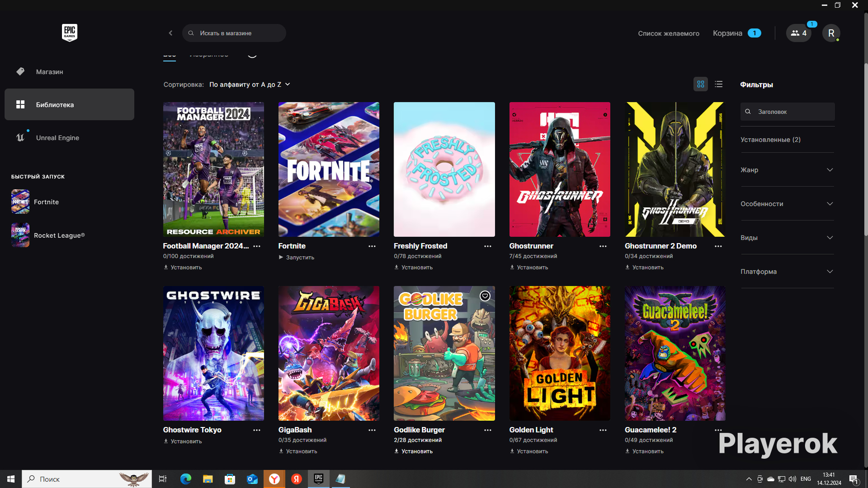The height and width of the screenshot is (488, 868).
Task: Install Ghostwire Tokyo
Action: tap(183, 441)
